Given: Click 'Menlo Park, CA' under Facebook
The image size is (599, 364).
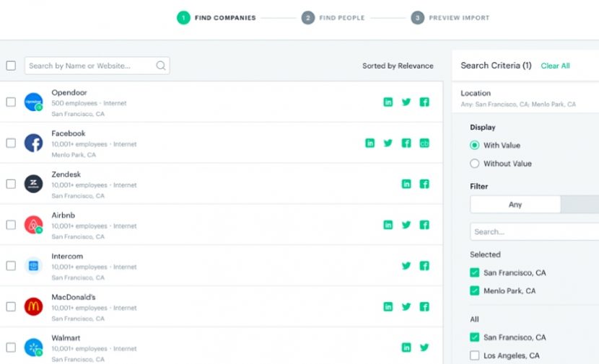Looking at the screenshot, I should tap(74, 154).
